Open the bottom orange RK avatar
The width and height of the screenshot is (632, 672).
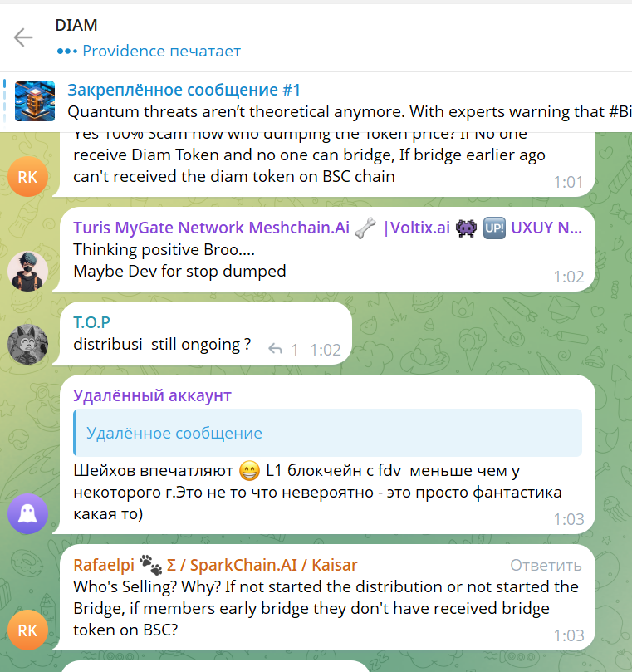click(28, 630)
